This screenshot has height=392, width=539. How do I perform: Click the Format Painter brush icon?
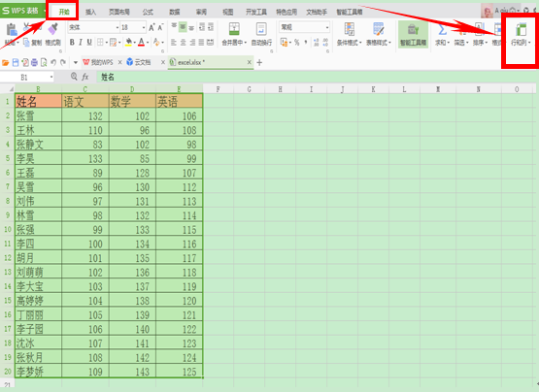point(53,29)
